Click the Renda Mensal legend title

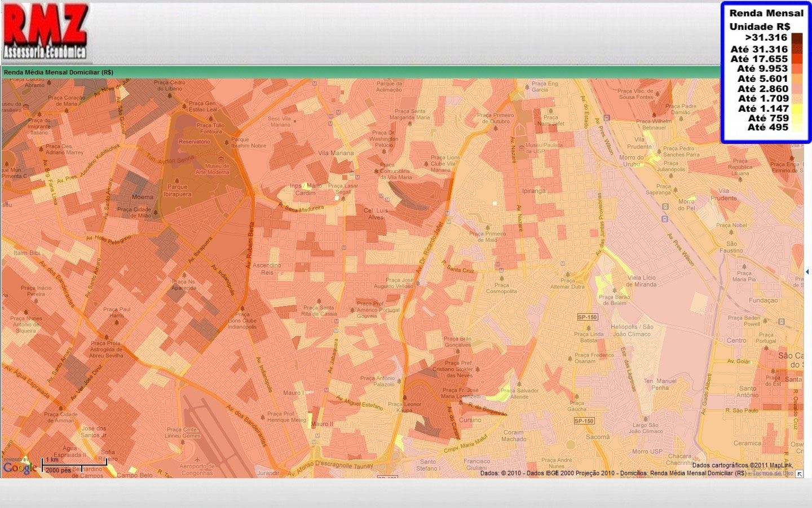[x=766, y=13]
